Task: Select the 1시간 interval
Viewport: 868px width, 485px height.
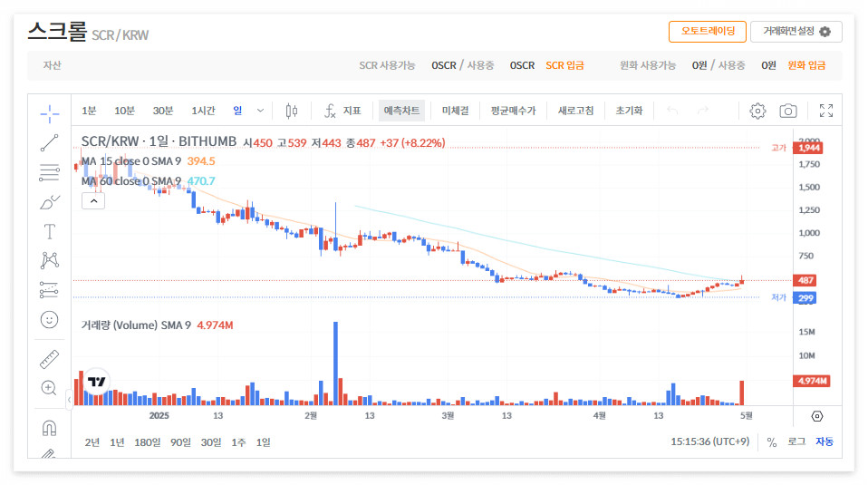Action: tap(203, 111)
